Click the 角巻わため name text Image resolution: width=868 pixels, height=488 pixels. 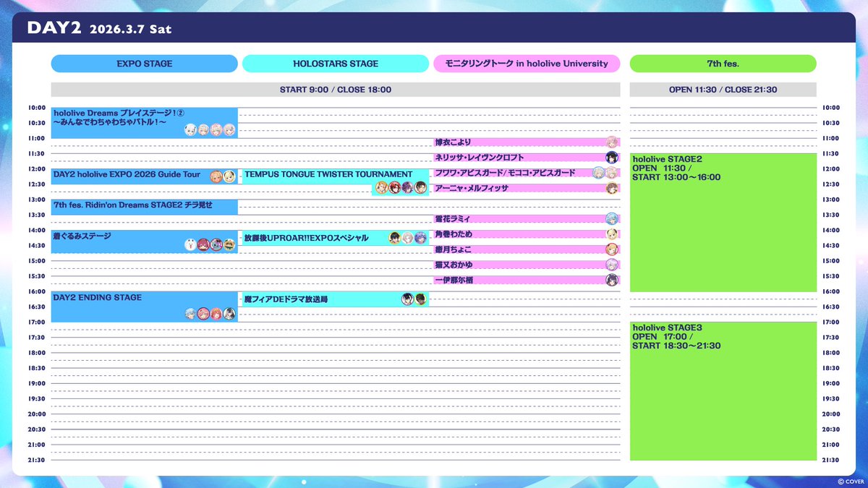pyautogui.click(x=454, y=234)
